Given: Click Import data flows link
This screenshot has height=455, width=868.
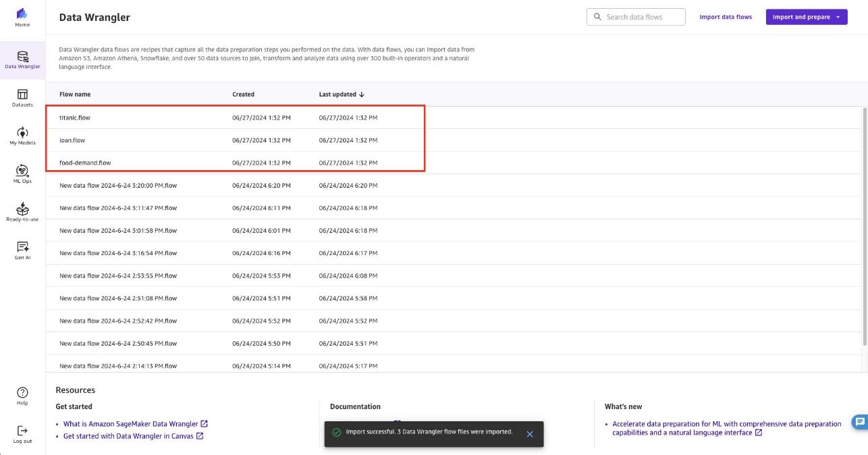Looking at the screenshot, I should (x=726, y=17).
